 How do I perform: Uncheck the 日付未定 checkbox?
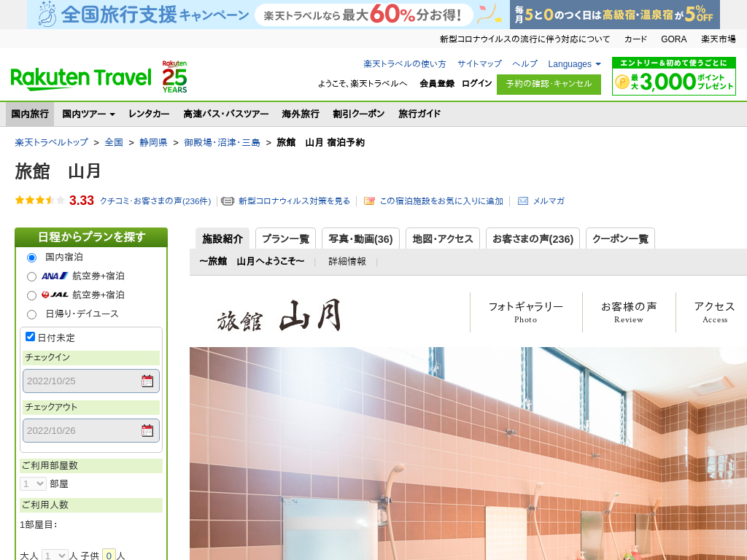30,337
